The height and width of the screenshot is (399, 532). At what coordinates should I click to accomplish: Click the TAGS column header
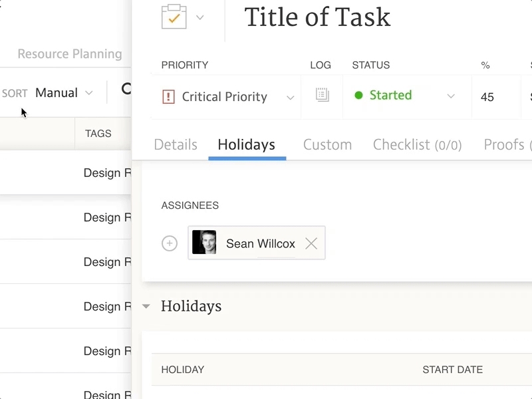(x=98, y=134)
